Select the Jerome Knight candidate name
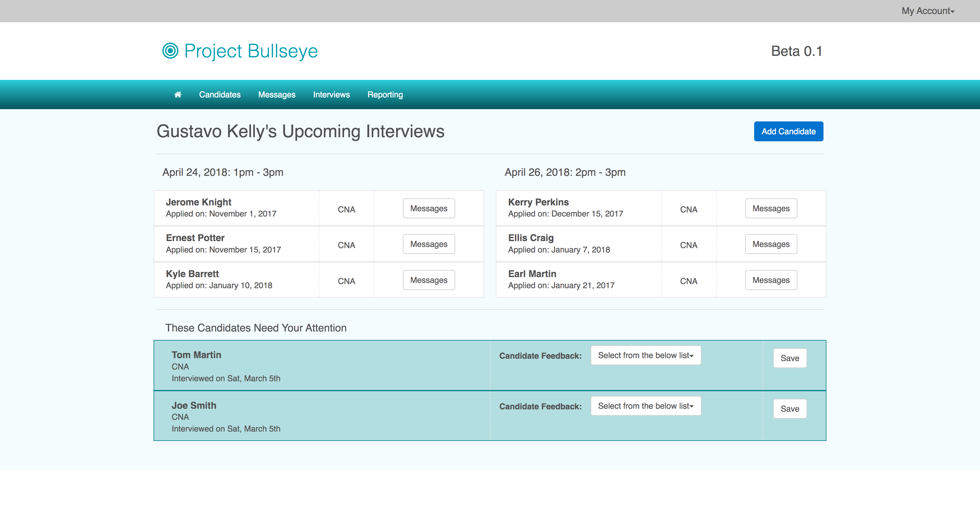 (x=198, y=202)
